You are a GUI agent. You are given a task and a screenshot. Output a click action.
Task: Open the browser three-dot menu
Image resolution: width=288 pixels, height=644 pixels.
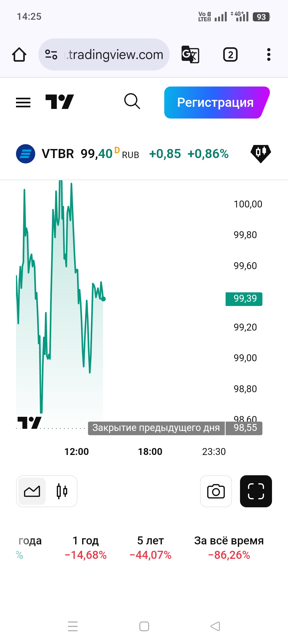coord(269,54)
